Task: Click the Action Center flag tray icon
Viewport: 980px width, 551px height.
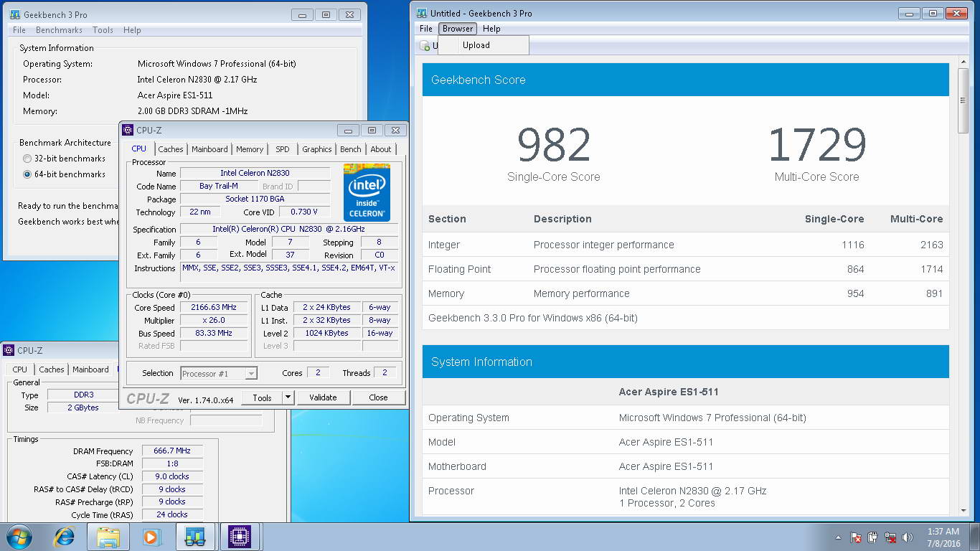Action: (x=856, y=537)
